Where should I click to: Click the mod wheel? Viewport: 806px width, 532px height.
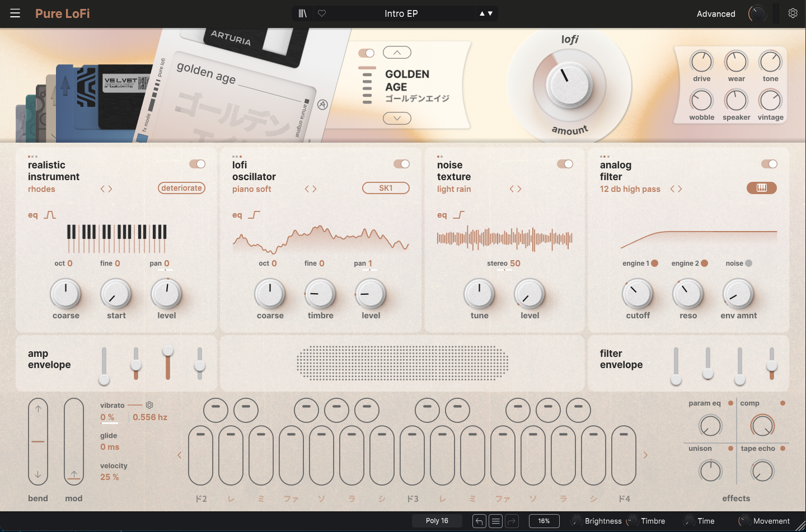74,442
